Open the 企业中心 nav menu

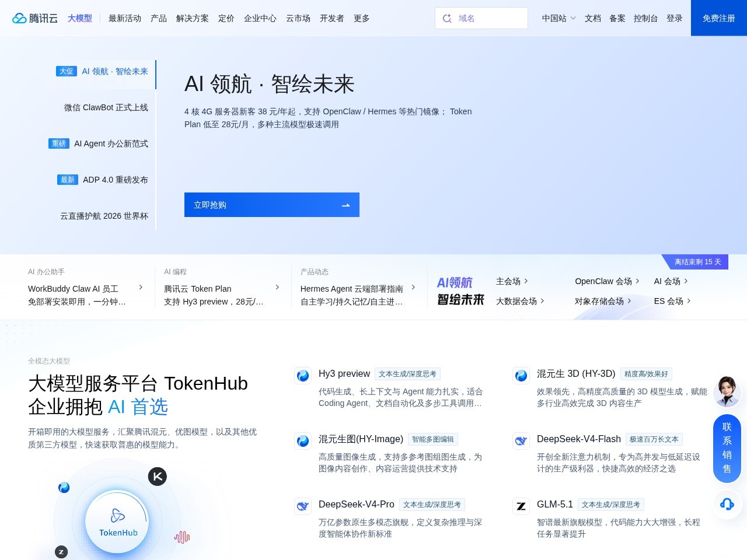click(260, 18)
